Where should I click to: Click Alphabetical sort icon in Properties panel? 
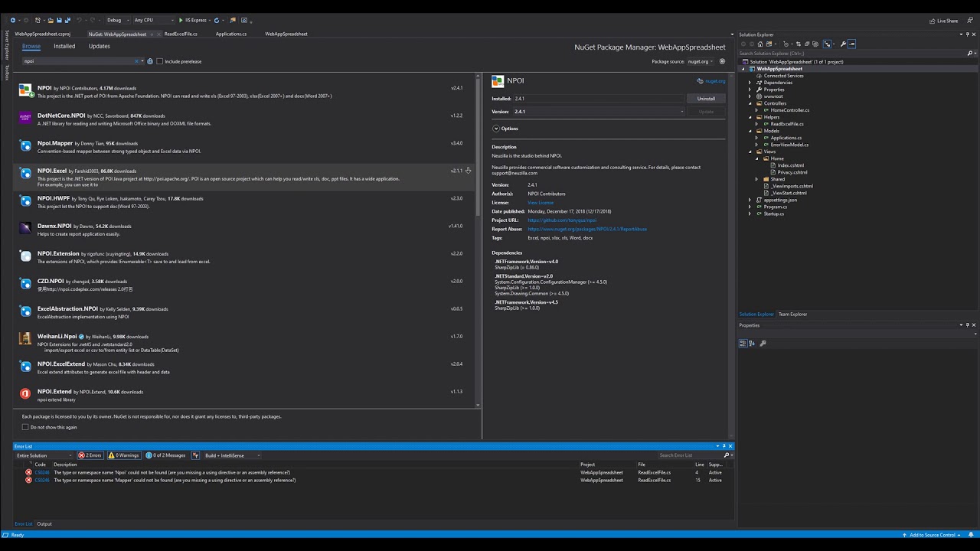(x=751, y=344)
